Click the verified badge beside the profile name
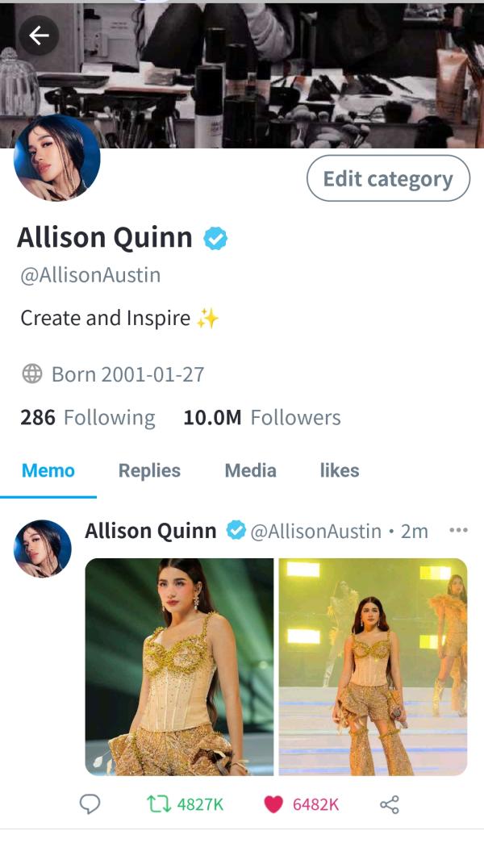The height and width of the screenshot is (868, 484). point(215,239)
